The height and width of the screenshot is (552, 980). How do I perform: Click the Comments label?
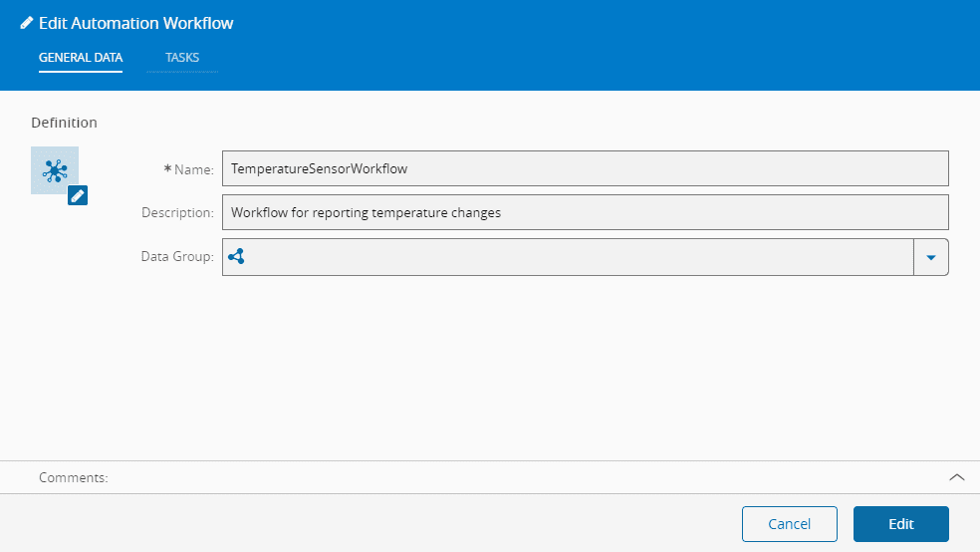(73, 478)
